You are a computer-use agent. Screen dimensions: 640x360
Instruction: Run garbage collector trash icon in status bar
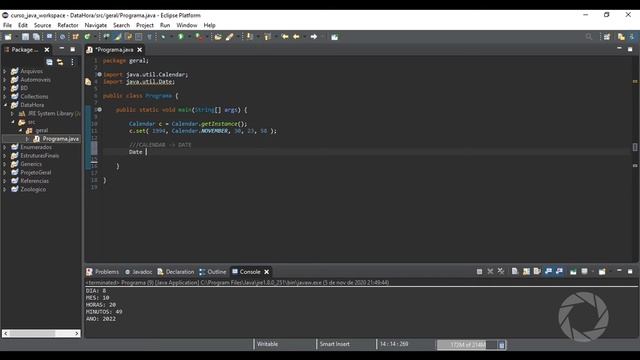click(502, 345)
